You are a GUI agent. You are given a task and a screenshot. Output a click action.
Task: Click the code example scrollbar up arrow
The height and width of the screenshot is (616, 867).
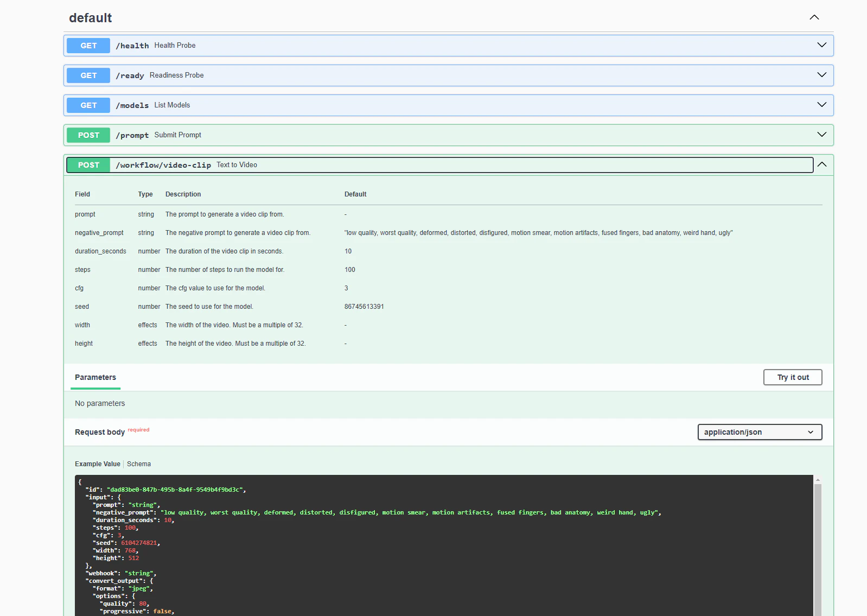click(818, 480)
